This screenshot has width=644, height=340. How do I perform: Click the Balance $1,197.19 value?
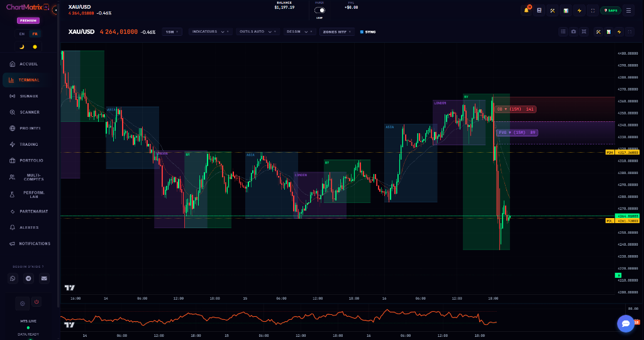click(x=284, y=7)
